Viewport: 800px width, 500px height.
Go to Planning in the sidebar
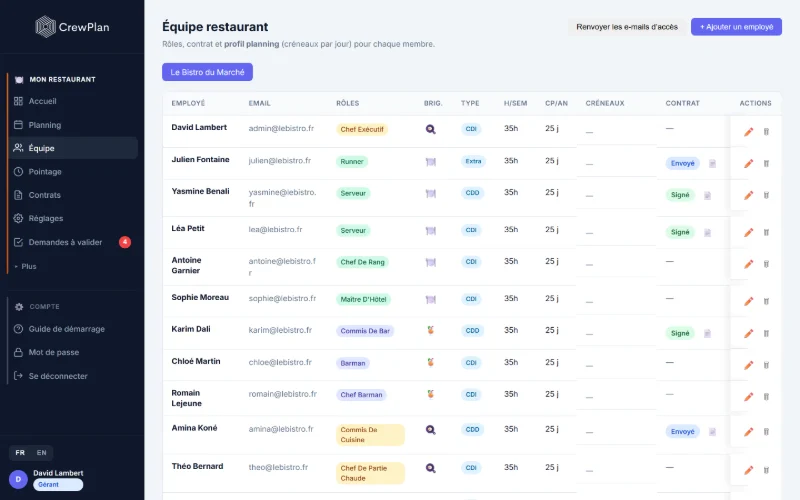(72, 125)
